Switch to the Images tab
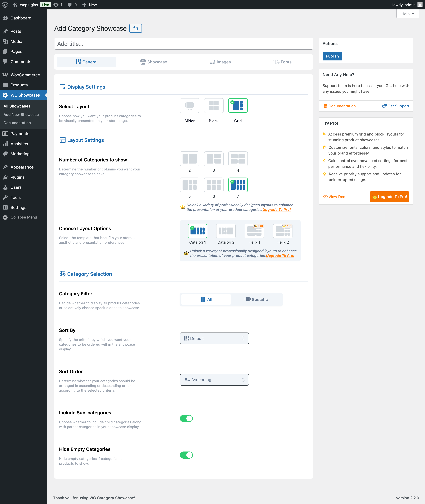Image resolution: width=425 pixels, height=504 pixels. [220, 62]
